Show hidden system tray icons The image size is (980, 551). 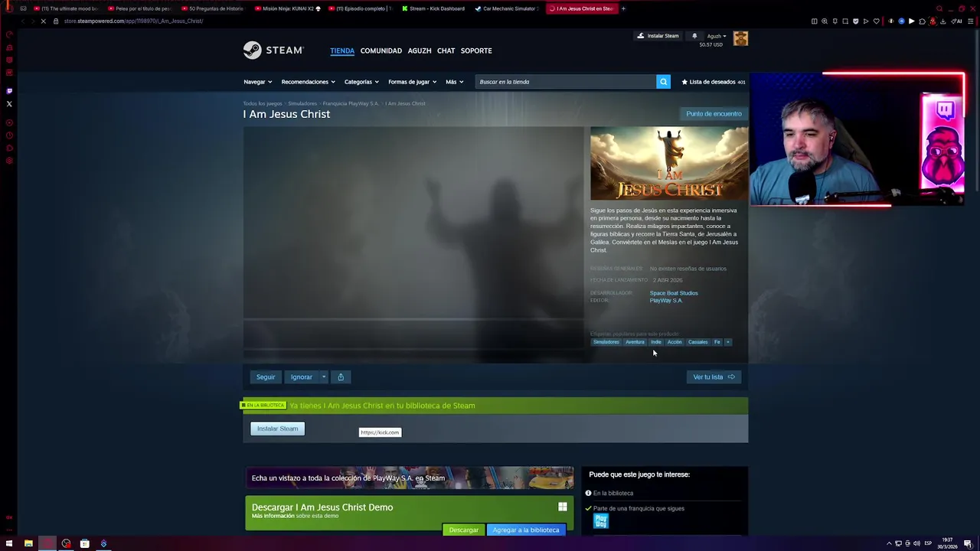pyautogui.click(x=889, y=543)
